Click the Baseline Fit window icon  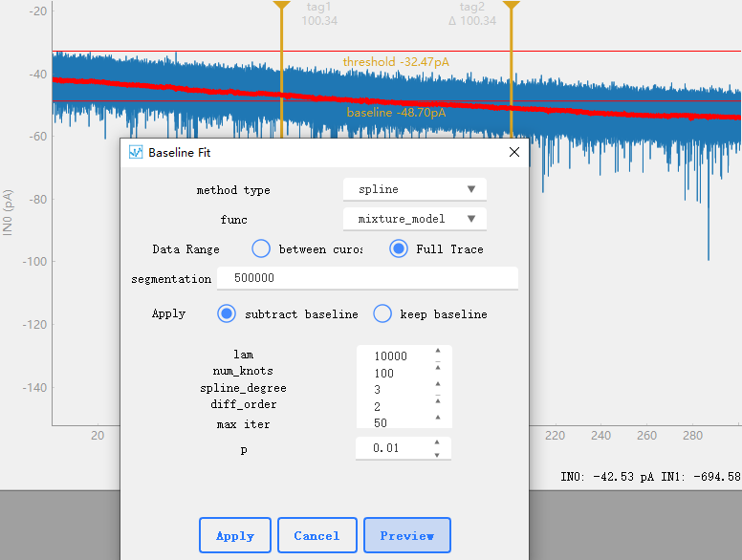tap(136, 152)
